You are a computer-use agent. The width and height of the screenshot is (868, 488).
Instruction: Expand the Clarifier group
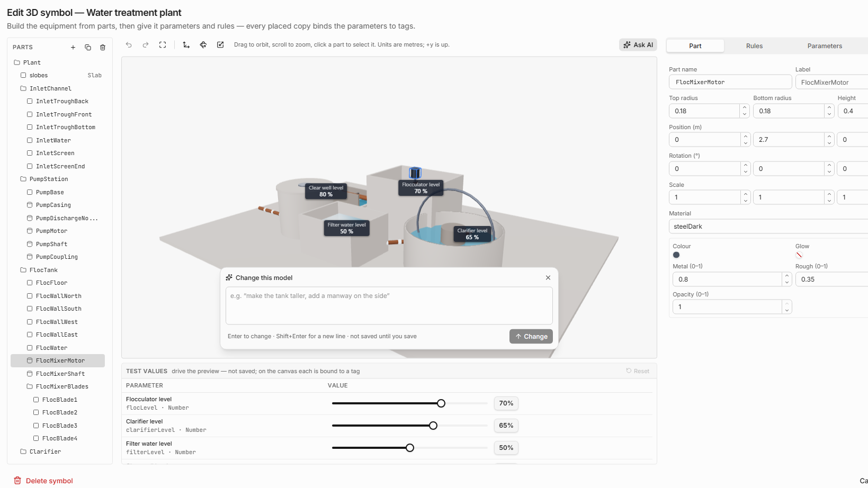click(23, 452)
